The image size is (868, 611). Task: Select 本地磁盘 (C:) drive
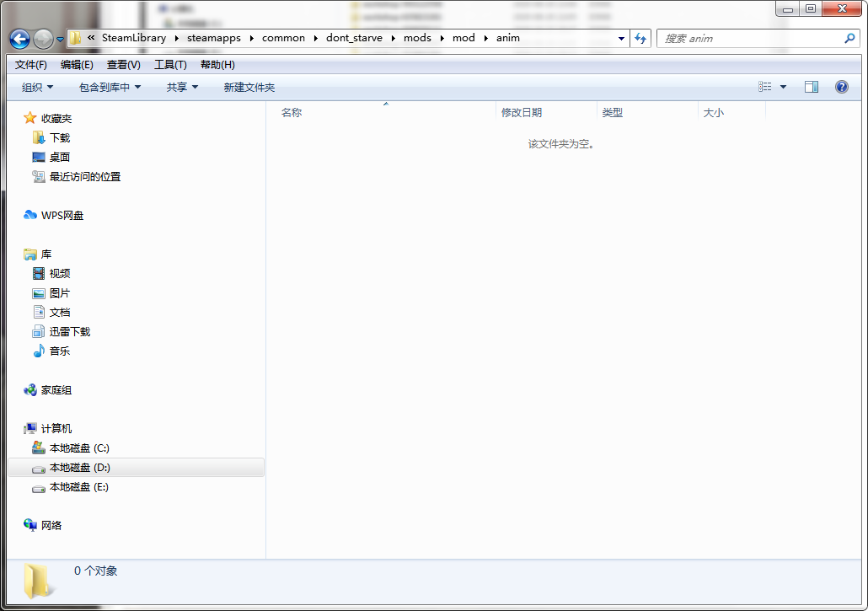pyautogui.click(x=78, y=448)
